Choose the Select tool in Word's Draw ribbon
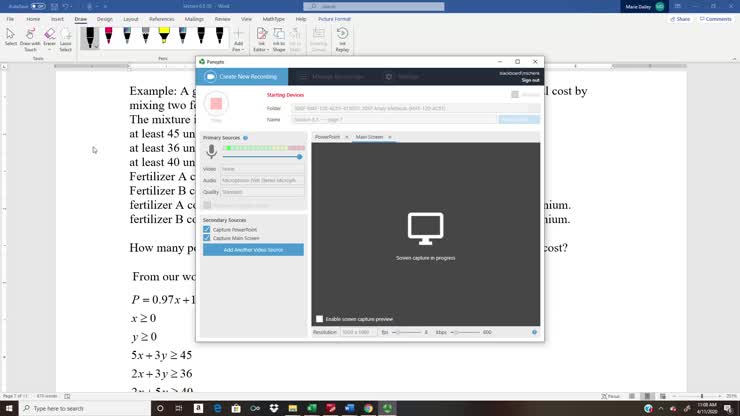 tap(10, 37)
